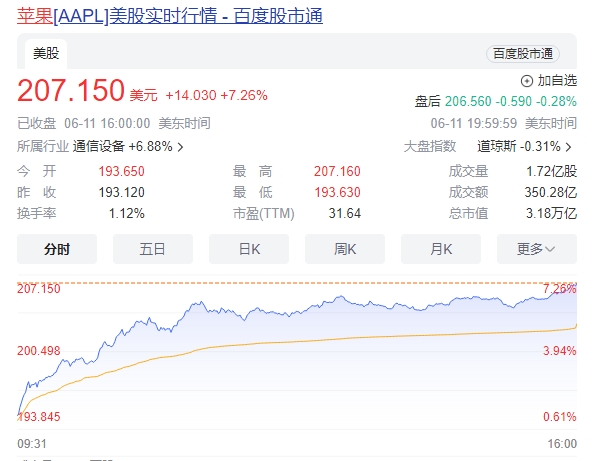This screenshot has width=596, height=461.
Task: Click the 今开 value 193.650
Action: [122, 171]
